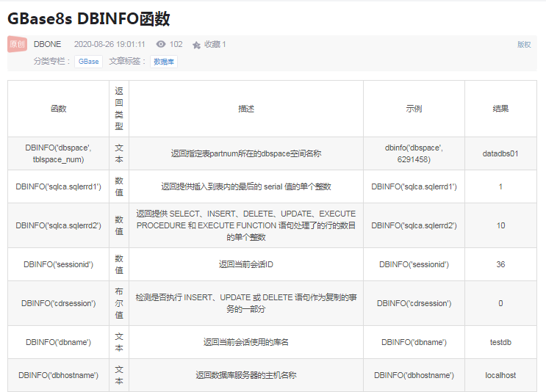Click the 分类专栏 label
Screen dimensions: 546x392
coord(52,62)
